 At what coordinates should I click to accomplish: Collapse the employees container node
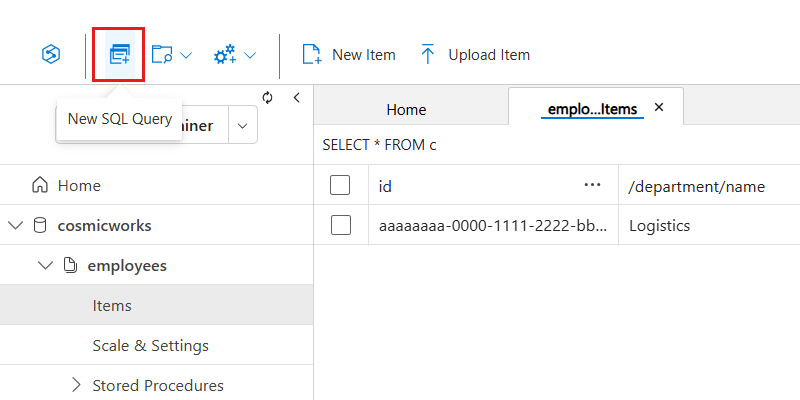click(x=44, y=265)
